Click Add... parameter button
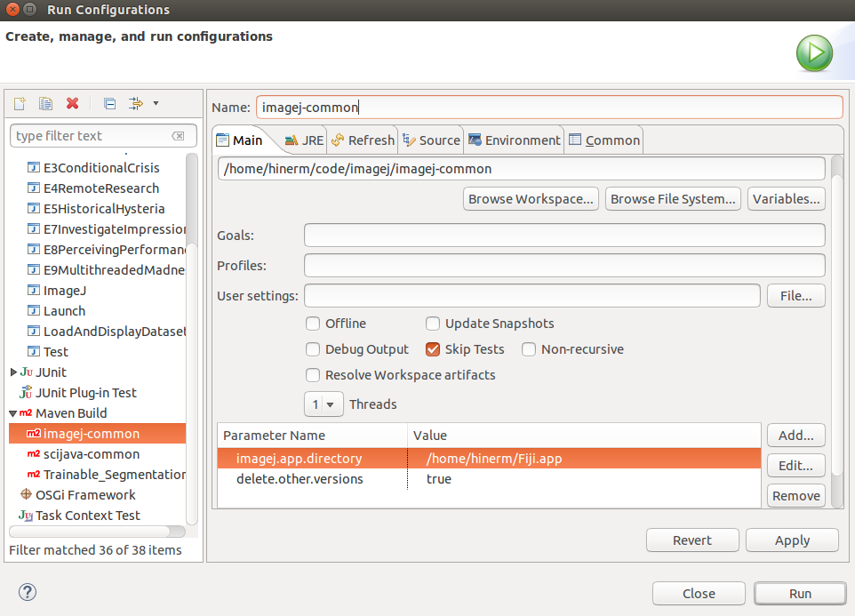Viewport: 855px width, 616px height. [796, 436]
